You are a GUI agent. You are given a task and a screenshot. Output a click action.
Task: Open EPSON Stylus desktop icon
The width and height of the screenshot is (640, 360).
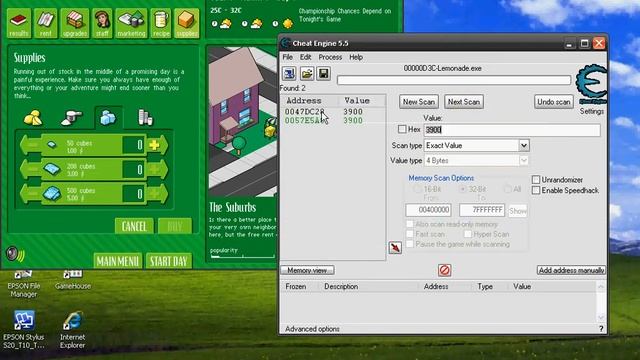pos(24,330)
